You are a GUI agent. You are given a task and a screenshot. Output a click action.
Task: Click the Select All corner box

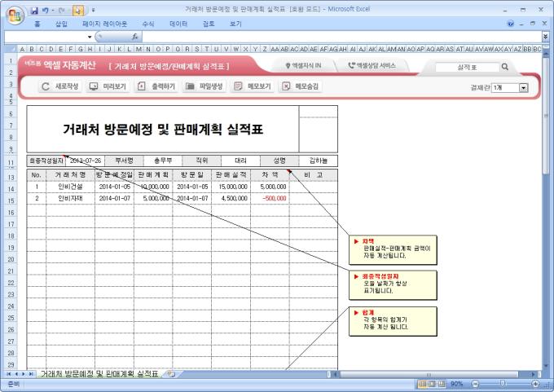[x=11, y=49]
